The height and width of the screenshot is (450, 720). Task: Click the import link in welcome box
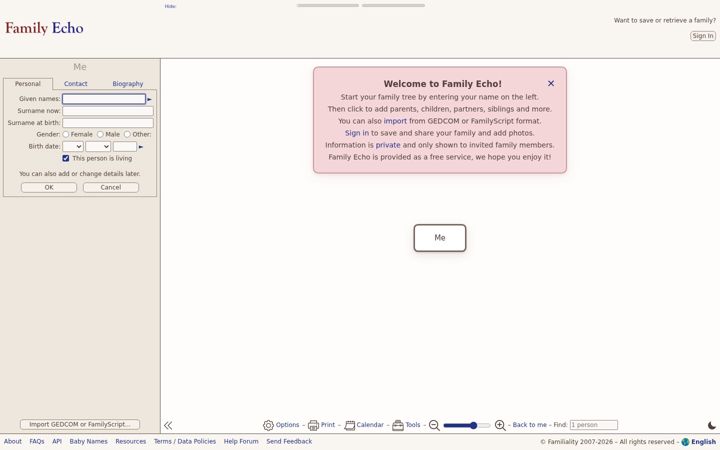(395, 121)
